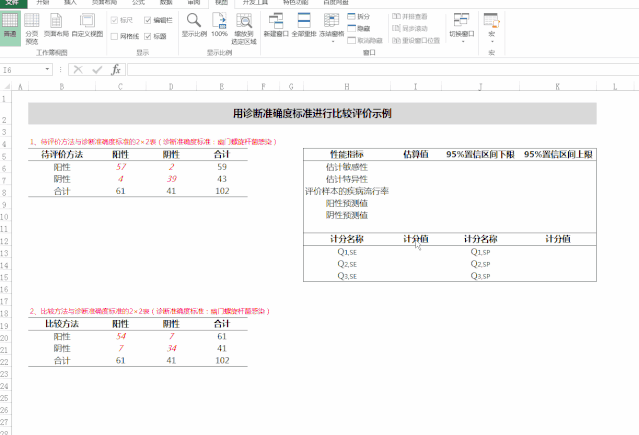Open the 显示比例 zoom dialog

(193, 25)
